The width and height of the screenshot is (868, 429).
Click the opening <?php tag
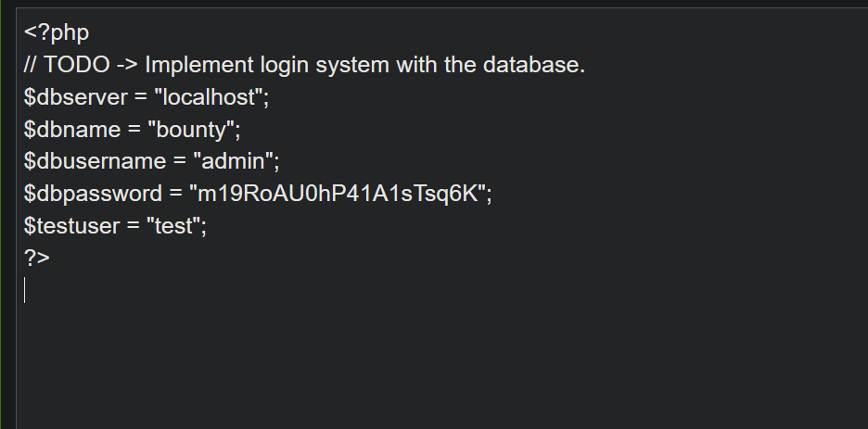(x=57, y=32)
